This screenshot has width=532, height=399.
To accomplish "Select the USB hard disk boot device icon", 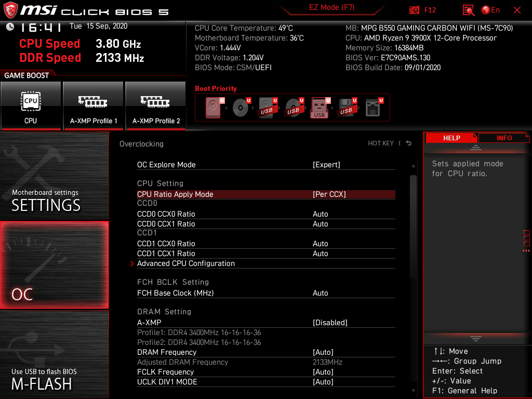I will point(268,108).
